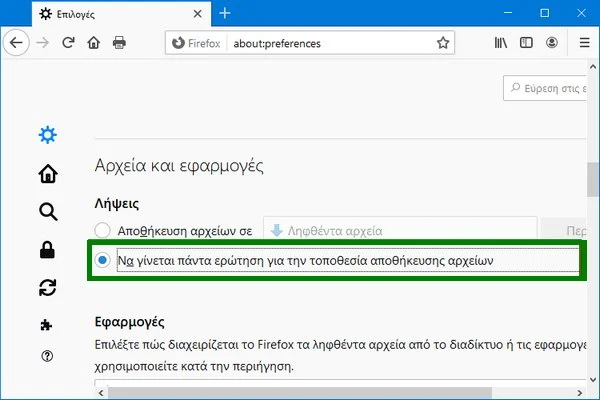Image resolution: width=600 pixels, height=400 pixels.
Task: Open the home page from toolbar
Action: tap(93, 42)
